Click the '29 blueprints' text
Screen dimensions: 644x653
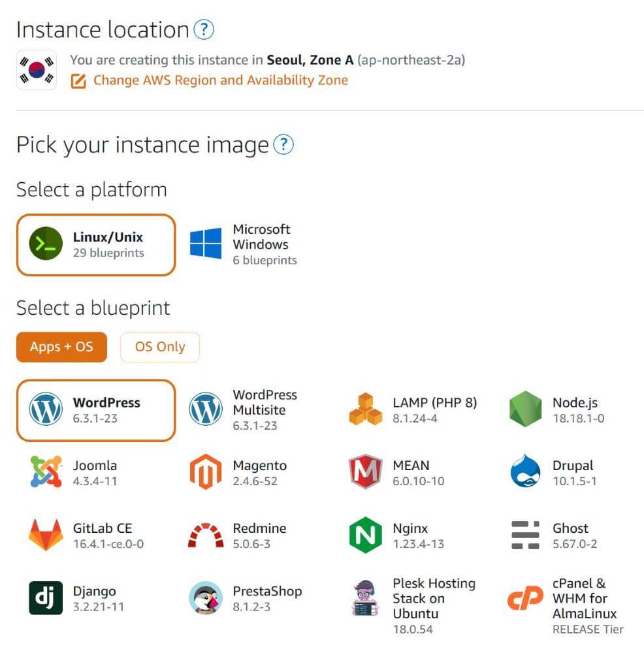[108, 253]
